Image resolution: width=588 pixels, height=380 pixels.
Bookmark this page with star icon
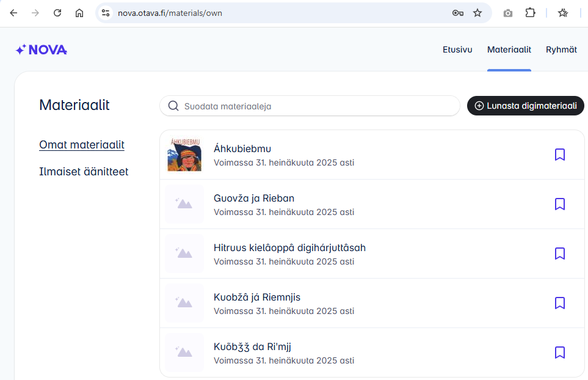coord(477,13)
